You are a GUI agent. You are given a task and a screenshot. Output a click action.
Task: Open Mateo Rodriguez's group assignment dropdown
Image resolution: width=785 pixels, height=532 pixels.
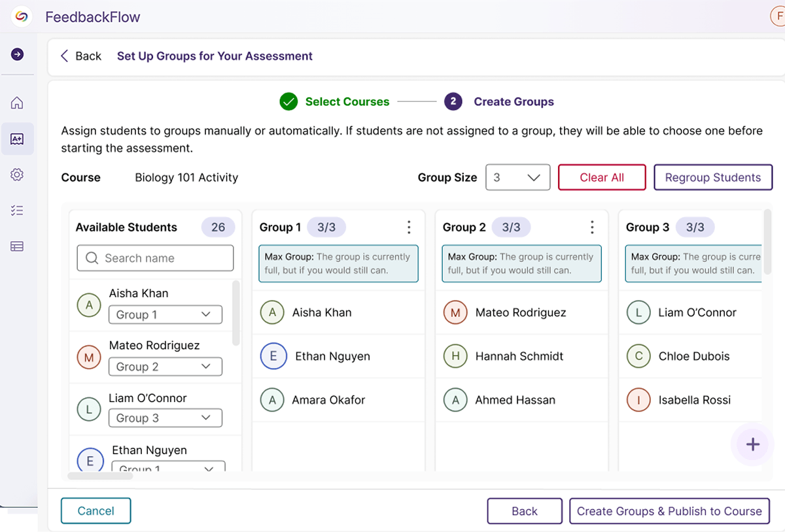(165, 367)
